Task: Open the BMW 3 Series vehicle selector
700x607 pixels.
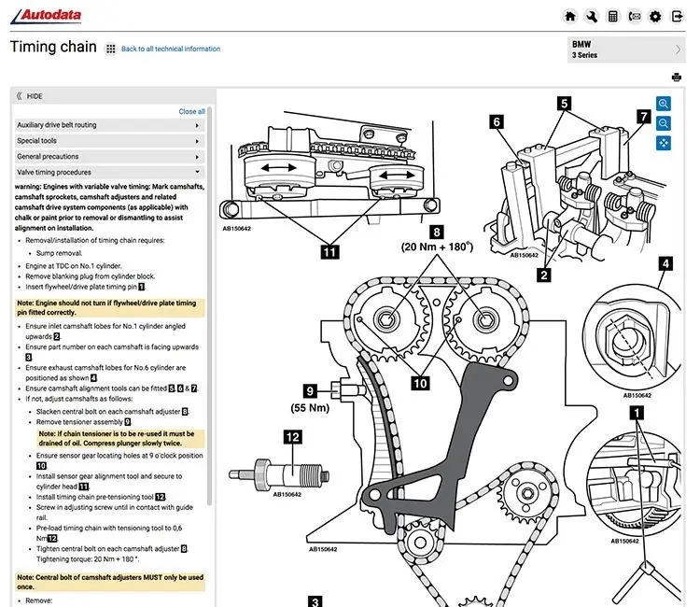Action: (x=627, y=49)
